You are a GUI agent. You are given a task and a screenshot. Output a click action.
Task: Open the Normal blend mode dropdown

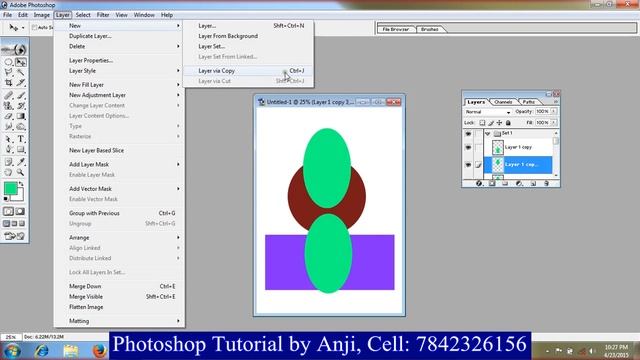click(488, 112)
